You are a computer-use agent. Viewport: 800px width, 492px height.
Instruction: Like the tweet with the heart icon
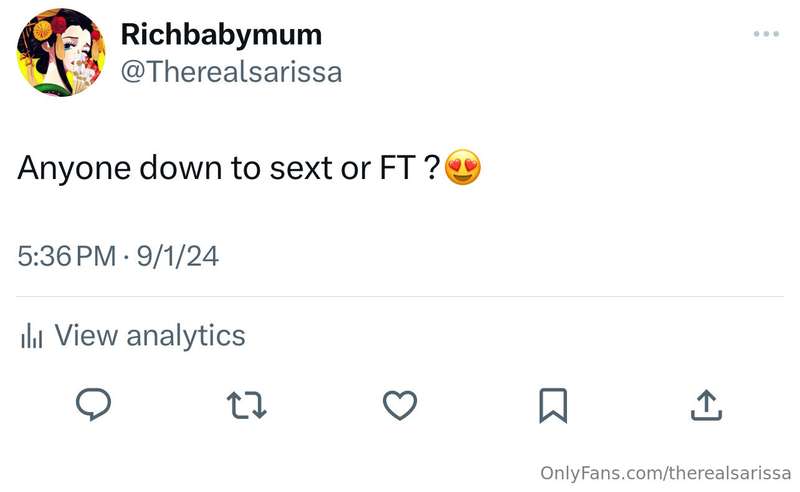pyautogui.click(x=399, y=405)
